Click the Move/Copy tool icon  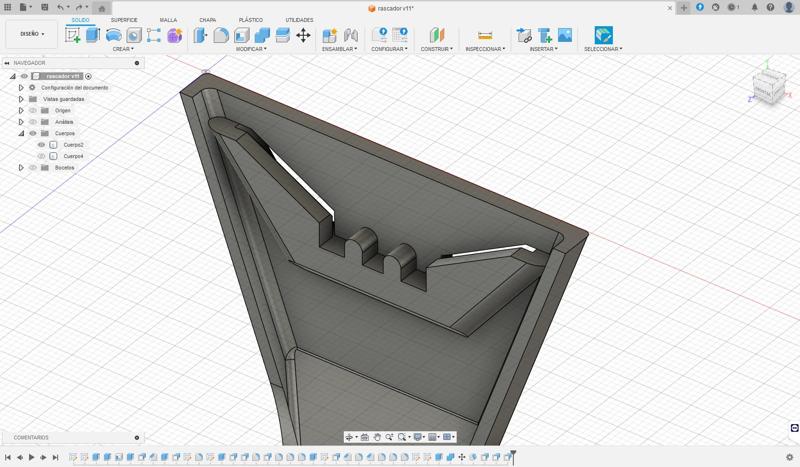tap(303, 35)
